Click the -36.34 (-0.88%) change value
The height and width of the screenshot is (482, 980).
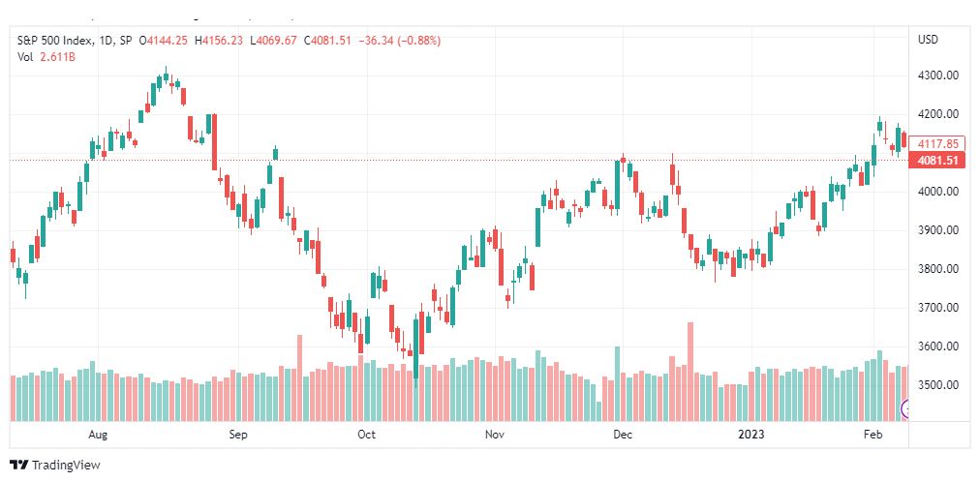pos(399,41)
